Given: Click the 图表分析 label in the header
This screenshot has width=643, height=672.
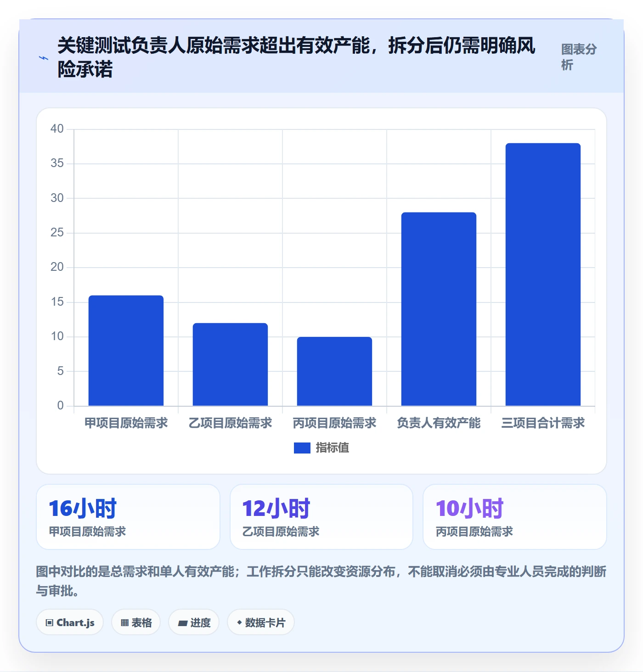Looking at the screenshot, I should pos(579,57).
